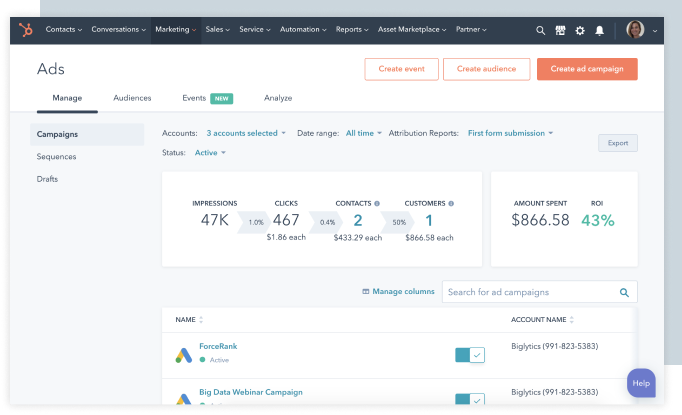Click the Create audience button

[x=486, y=69]
